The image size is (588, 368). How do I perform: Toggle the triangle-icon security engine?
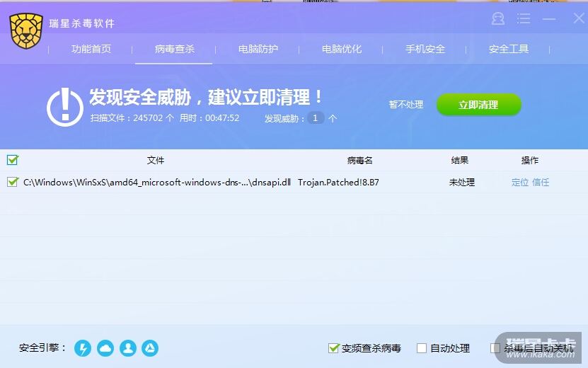coord(150,348)
